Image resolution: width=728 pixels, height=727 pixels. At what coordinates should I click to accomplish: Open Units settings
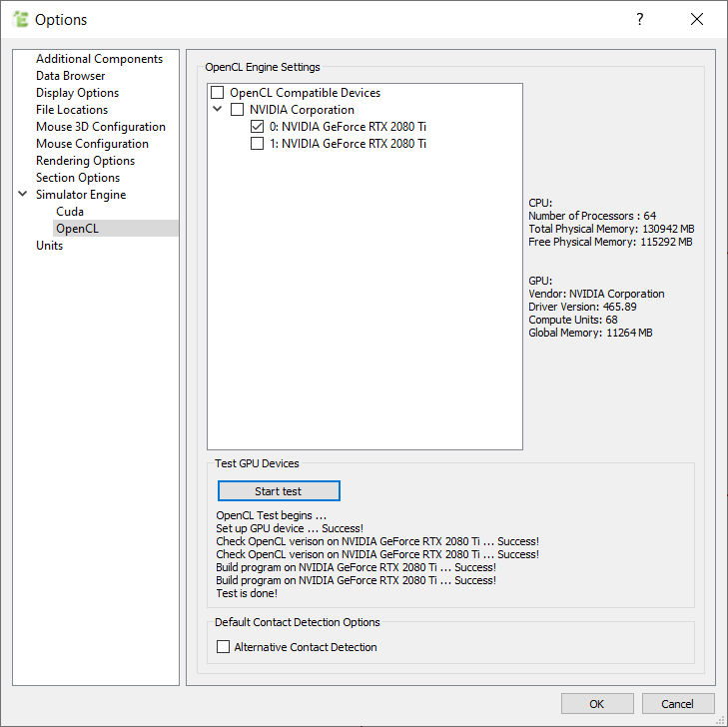[x=49, y=246]
